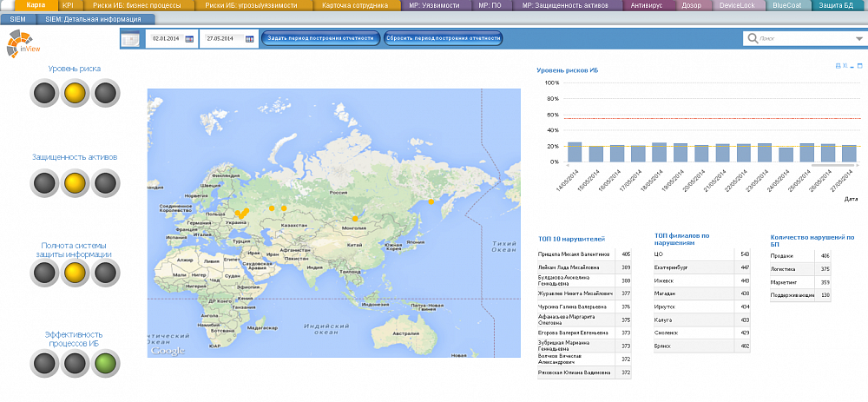Image resolution: width=868 pixels, height=402 pixels.
Task: Click easternmost orange marker on the map
Action: (431, 202)
